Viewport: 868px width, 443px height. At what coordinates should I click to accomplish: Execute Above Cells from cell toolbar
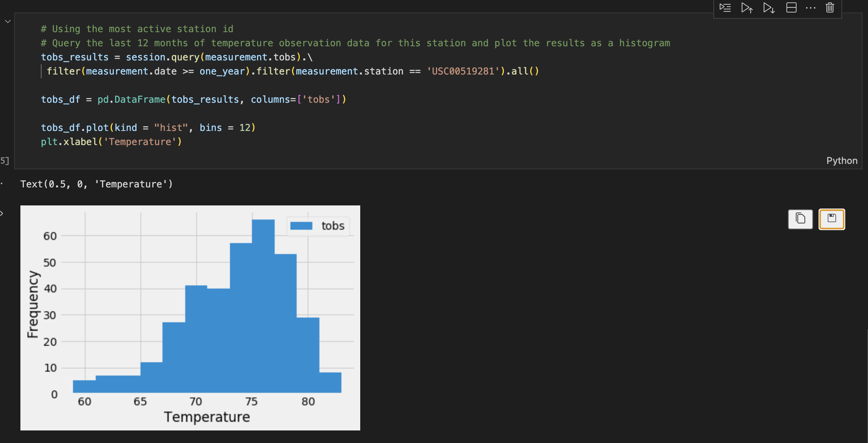click(747, 8)
